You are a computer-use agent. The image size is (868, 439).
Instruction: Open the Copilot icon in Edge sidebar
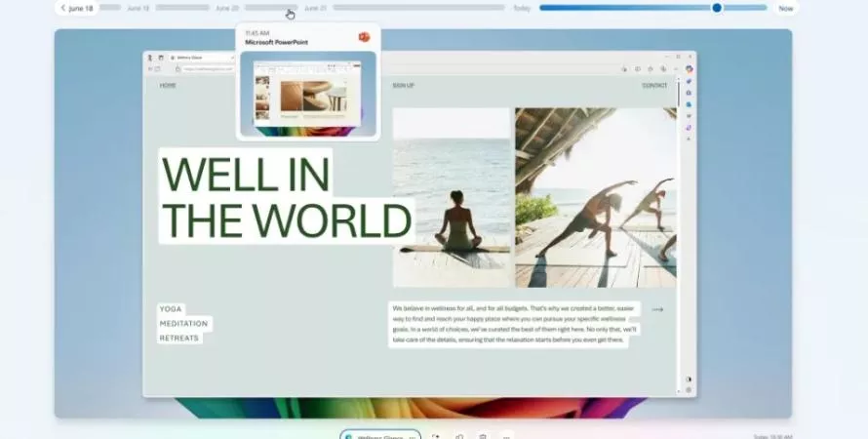690,69
